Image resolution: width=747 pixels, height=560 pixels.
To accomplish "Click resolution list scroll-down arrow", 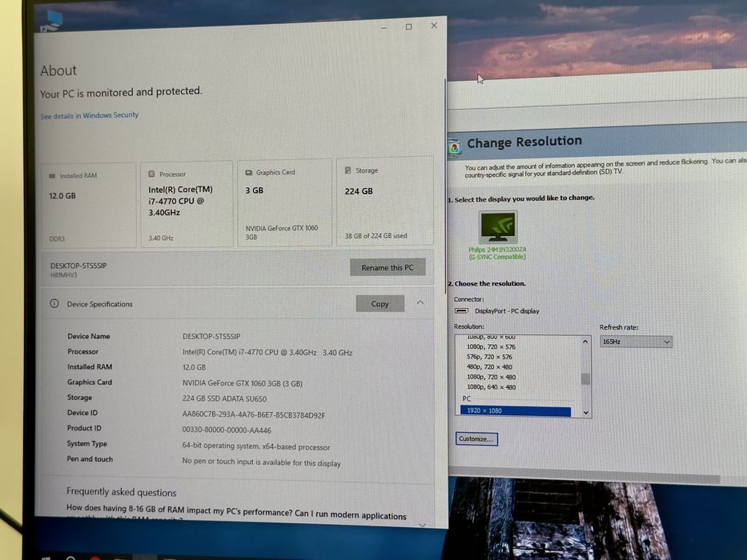I will point(585,412).
